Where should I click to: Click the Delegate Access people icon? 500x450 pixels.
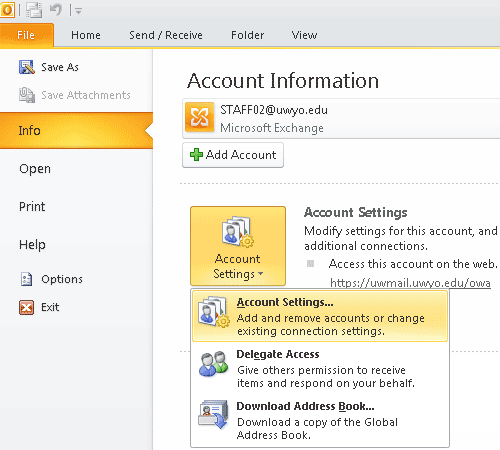[x=213, y=363]
